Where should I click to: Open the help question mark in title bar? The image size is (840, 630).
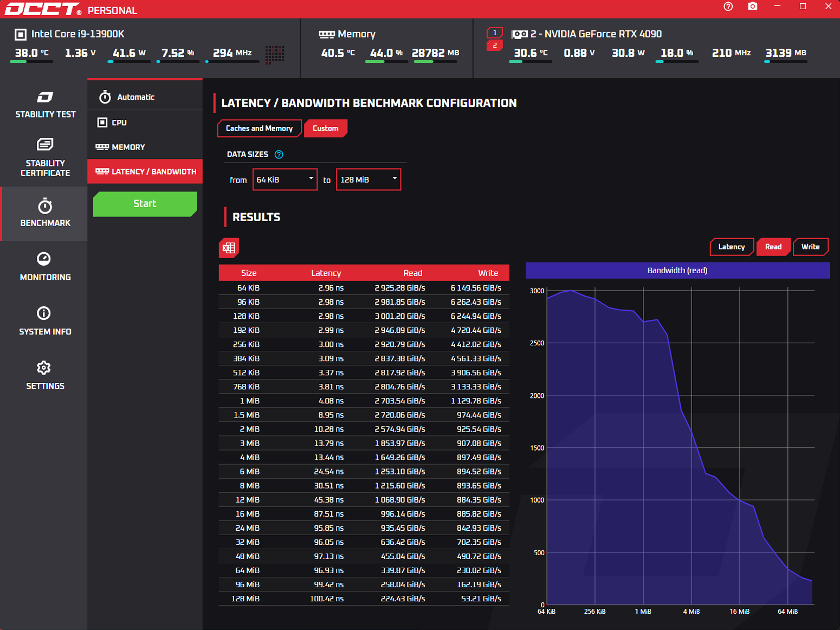click(x=728, y=7)
